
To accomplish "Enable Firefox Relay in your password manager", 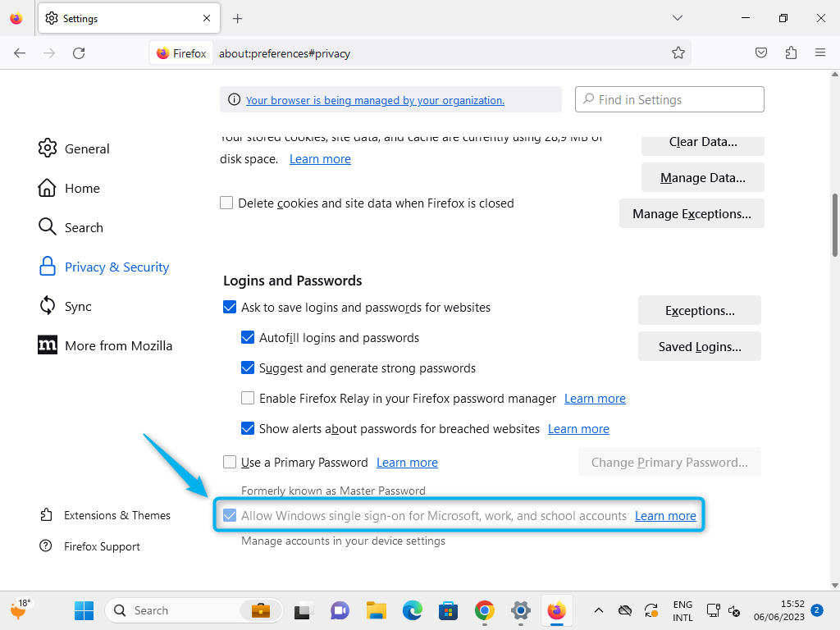I will point(248,398).
